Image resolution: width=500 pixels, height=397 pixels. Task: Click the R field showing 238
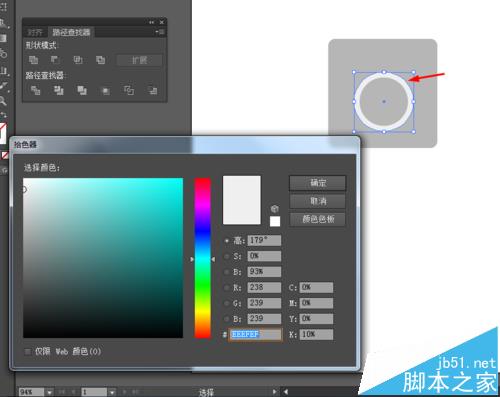tap(264, 287)
